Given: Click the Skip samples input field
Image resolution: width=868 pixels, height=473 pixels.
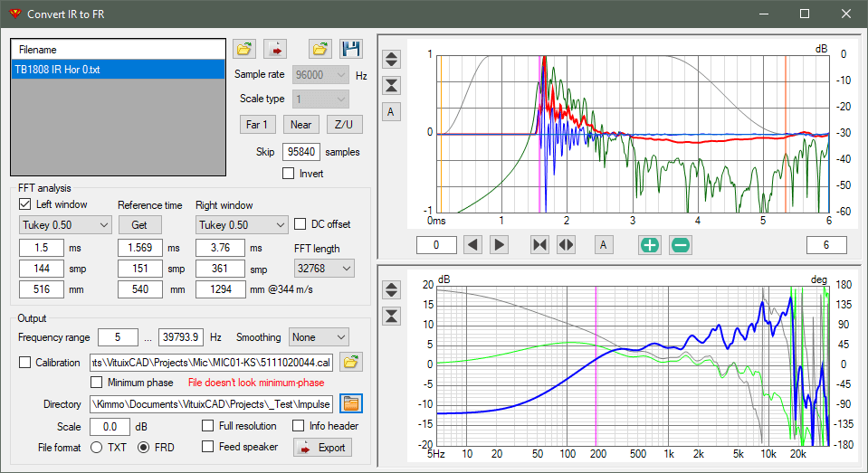Looking at the screenshot, I should pos(301,152).
